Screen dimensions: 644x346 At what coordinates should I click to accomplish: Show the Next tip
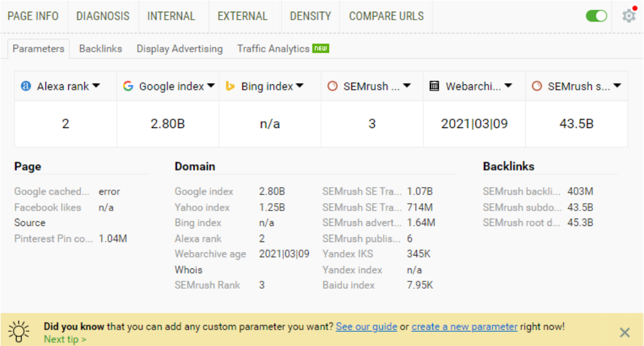tap(65, 339)
